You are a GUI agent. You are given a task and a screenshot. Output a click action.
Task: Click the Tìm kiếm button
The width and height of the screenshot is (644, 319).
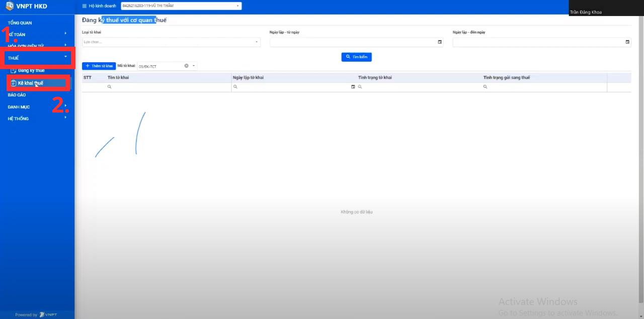356,57
